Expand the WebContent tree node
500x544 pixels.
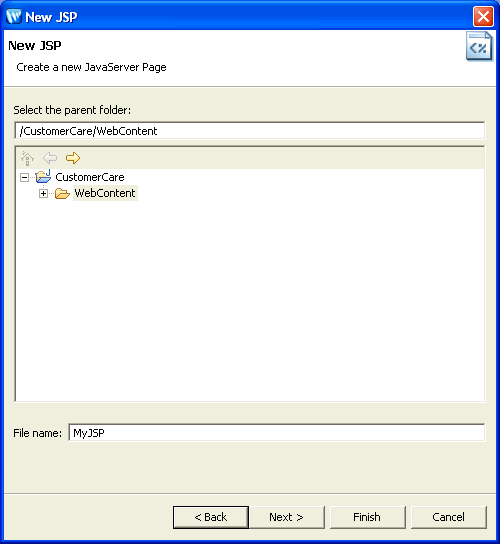[x=43, y=194]
